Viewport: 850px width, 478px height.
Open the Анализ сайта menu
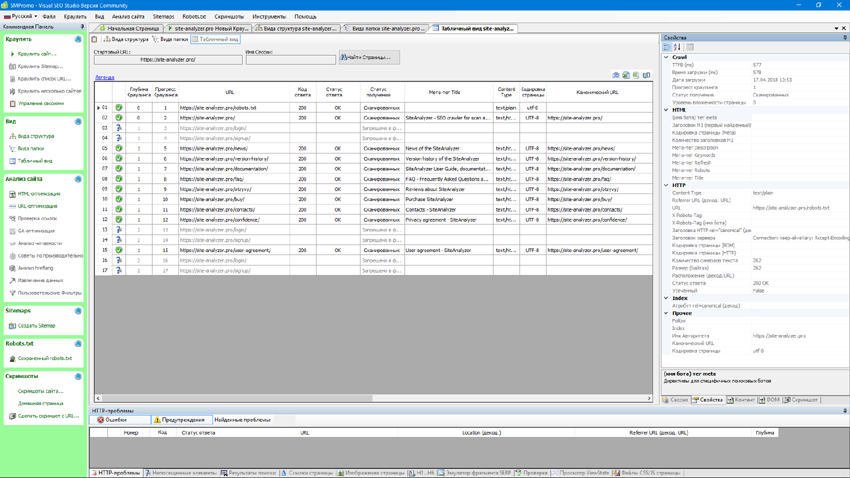click(128, 16)
